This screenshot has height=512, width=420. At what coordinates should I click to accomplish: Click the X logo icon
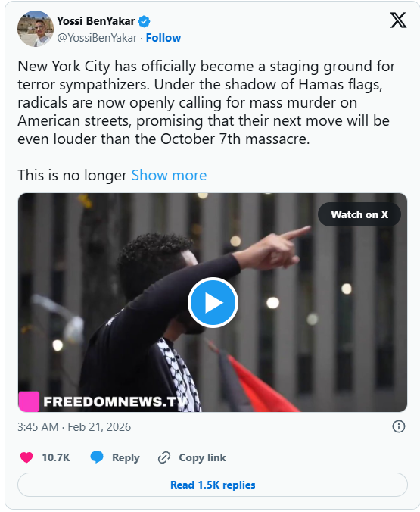(x=398, y=20)
